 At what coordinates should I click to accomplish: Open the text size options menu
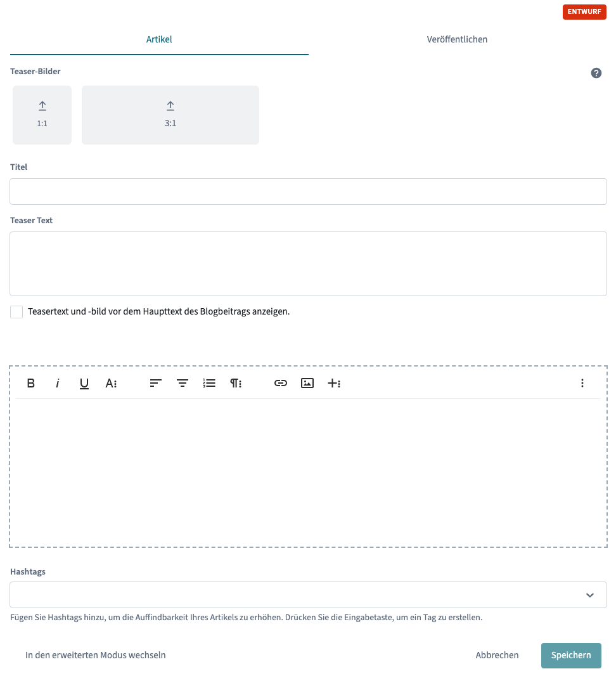[111, 383]
